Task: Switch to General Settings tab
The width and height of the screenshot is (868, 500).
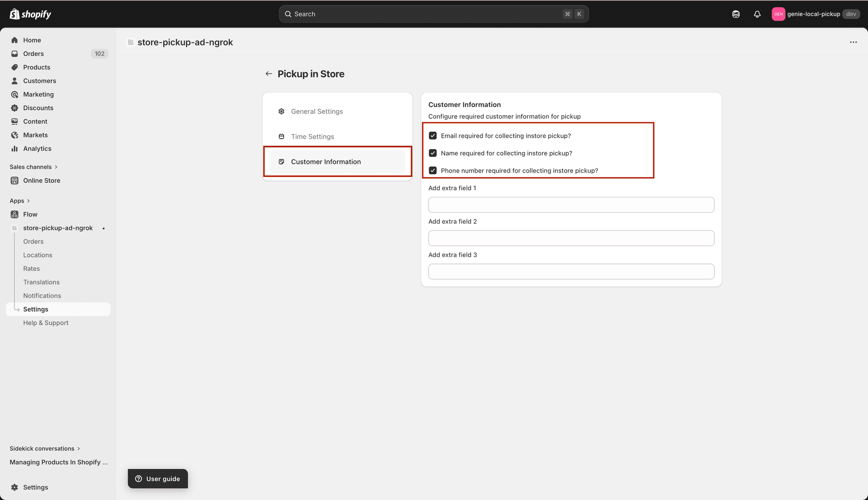Action: 317,111
